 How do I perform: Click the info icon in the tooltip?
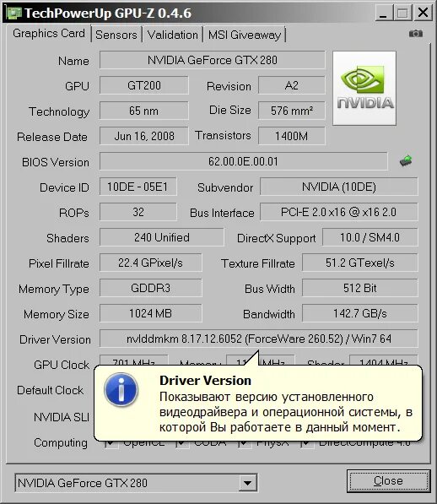[121, 389]
